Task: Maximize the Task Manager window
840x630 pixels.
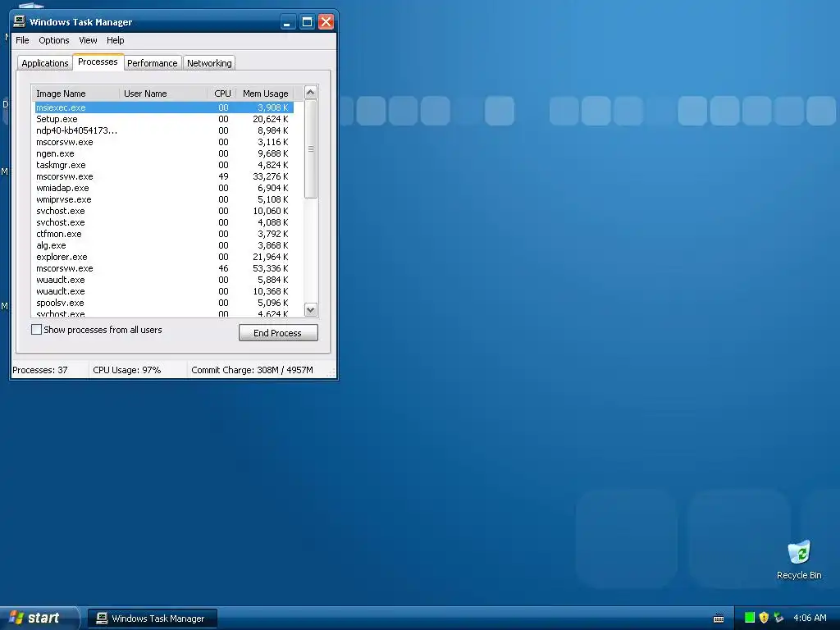Action: pos(307,22)
